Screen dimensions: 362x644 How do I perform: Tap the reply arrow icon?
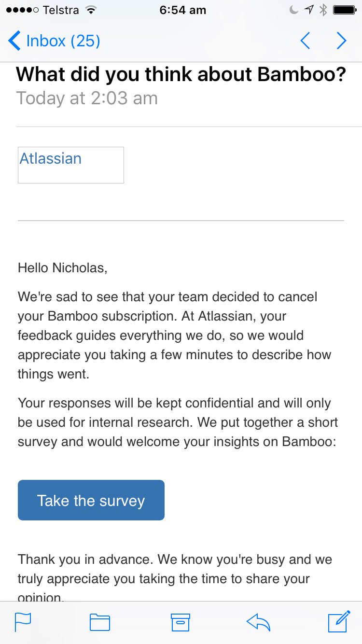click(258, 622)
